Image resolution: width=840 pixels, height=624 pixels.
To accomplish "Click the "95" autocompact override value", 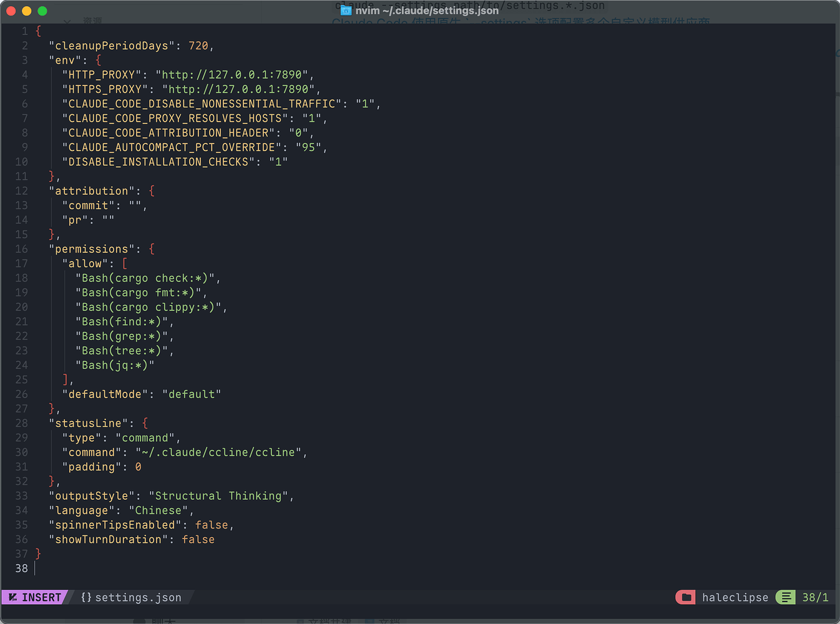I will (308, 147).
